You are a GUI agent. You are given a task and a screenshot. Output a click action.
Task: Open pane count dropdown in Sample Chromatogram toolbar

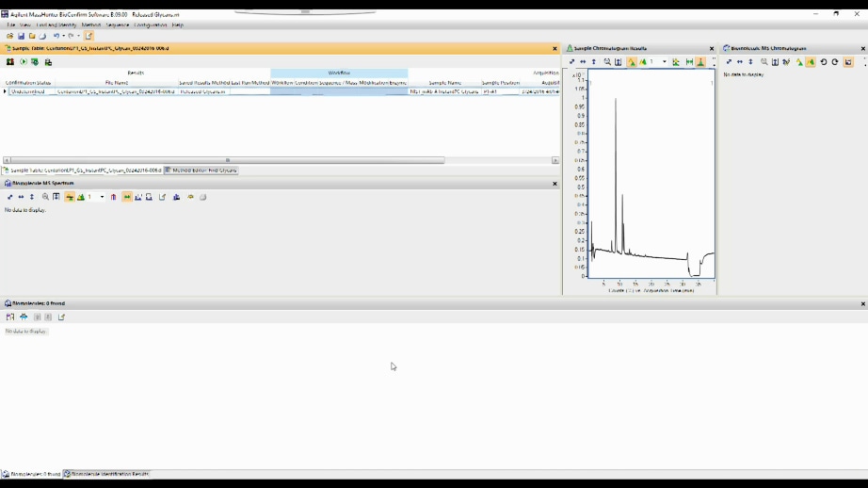coord(665,62)
